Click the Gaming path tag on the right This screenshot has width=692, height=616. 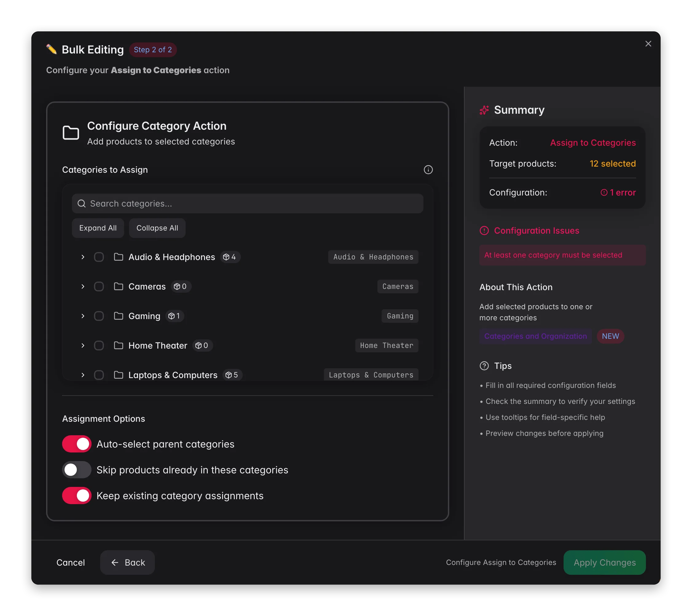click(x=400, y=316)
